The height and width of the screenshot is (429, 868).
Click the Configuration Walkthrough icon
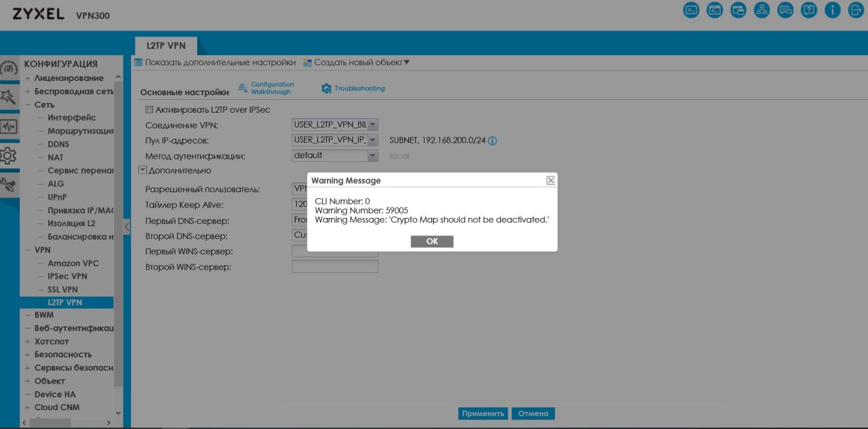click(x=243, y=88)
